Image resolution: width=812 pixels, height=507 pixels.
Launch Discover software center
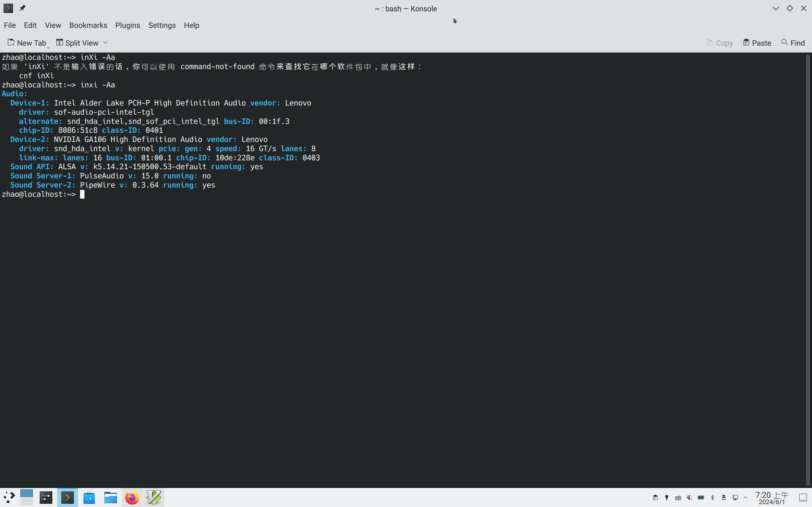pyautogui.click(x=89, y=497)
